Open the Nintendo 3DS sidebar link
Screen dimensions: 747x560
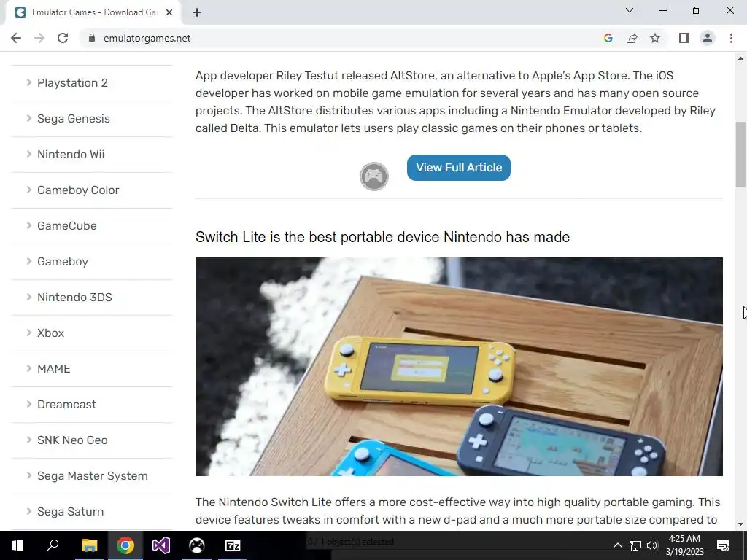tap(74, 297)
